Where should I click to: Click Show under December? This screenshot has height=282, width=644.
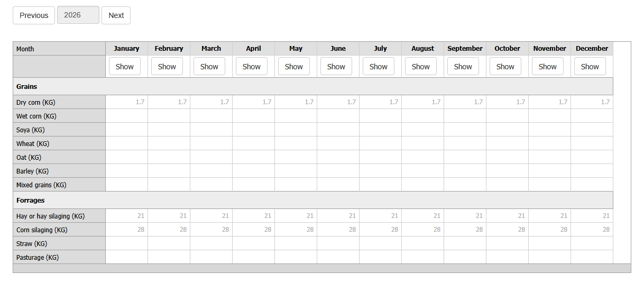[x=590, y=67]
